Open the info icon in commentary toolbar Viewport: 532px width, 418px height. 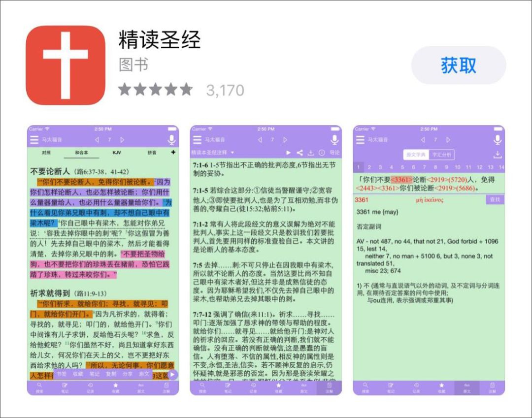[321, 152]
